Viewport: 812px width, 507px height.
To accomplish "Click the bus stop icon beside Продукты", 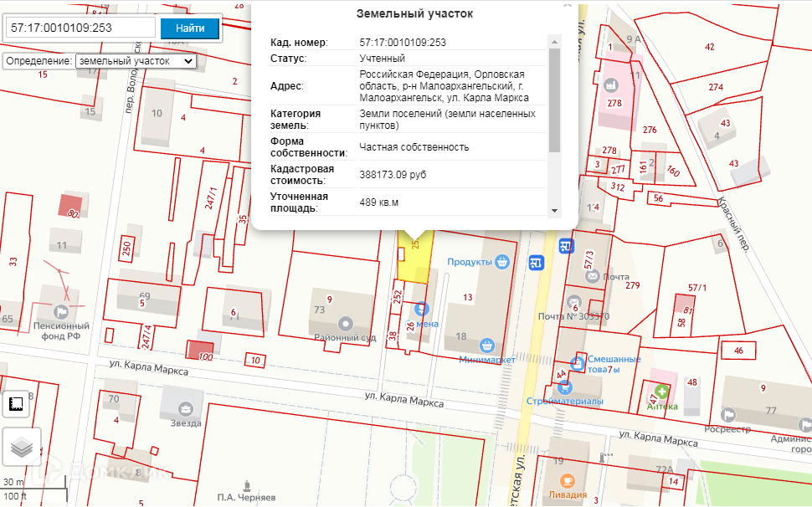I will click(x=537, y=263).
